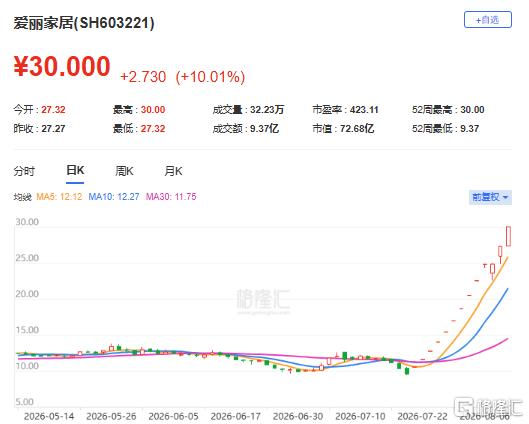Click the 成交量 value 32.23万
Image resolution: width=529 pixels, height=424 pixels.
267,110
